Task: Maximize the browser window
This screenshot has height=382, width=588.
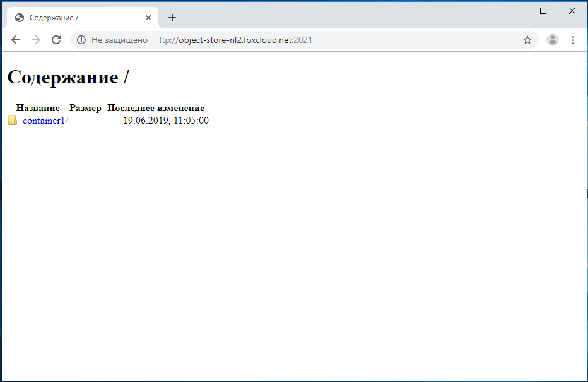Action: [x=543, y=11]
